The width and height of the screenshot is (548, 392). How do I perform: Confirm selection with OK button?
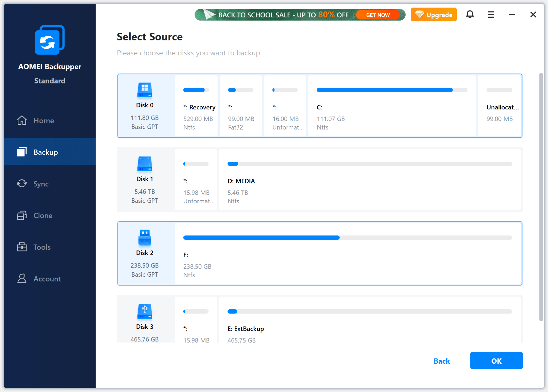(496, 361)
